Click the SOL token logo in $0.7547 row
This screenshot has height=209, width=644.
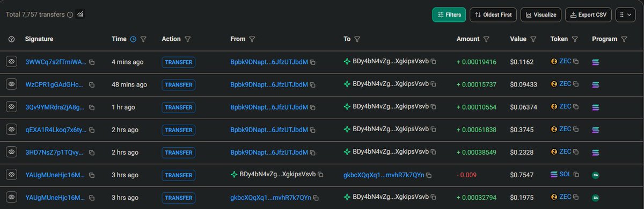[x=554, y=175]
